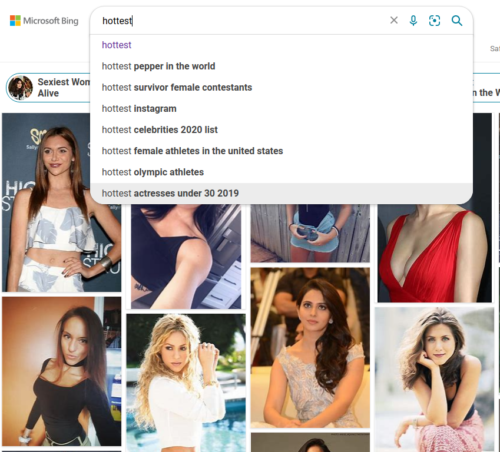Viewport: 500px width, 452px height.
Task: Open image of woman in red dress
Action: (x=434, y=253)
